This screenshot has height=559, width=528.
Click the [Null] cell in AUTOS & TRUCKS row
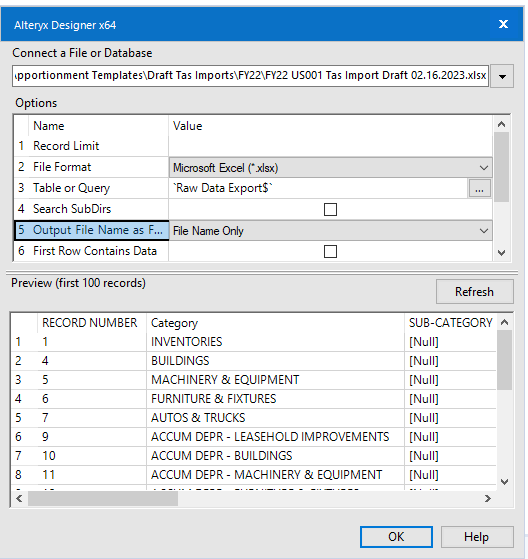click(451, 417)
